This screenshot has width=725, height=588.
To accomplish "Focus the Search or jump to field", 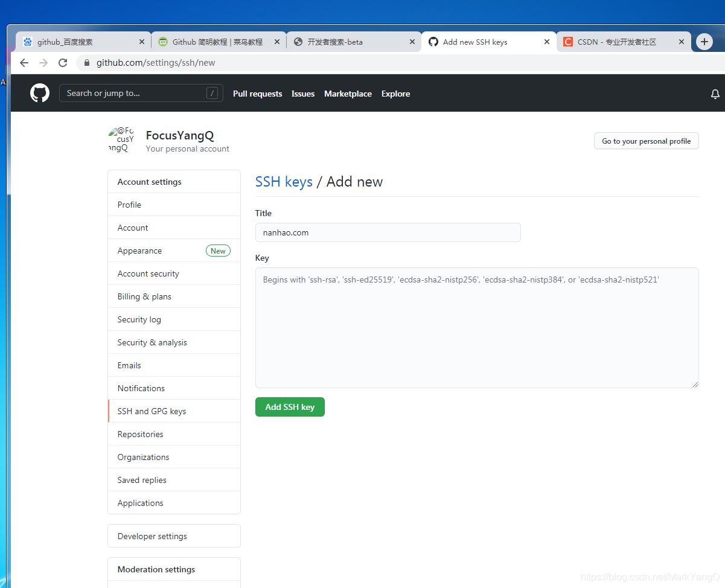I will [x=141, y=93].
